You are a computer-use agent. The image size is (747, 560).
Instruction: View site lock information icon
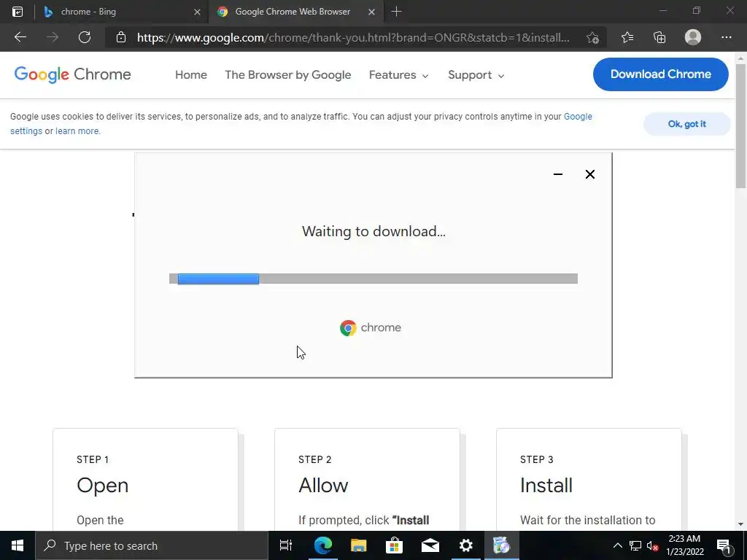(121, 38)
